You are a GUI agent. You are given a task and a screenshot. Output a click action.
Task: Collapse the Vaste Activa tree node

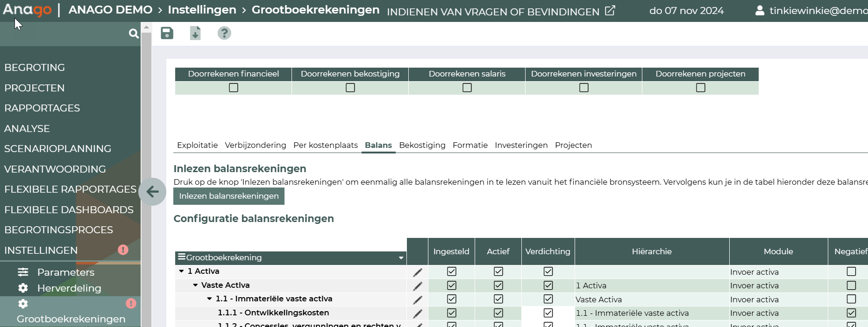(x=196, y=285)
